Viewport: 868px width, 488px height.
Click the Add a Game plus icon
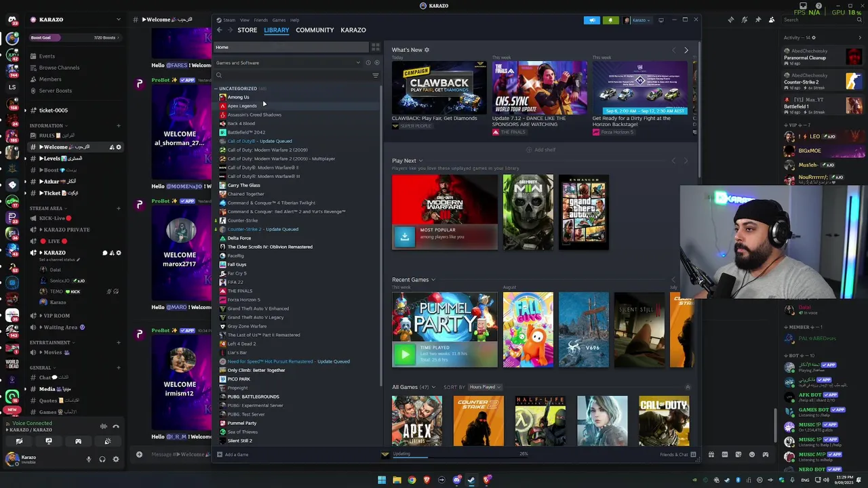(219, 455)
